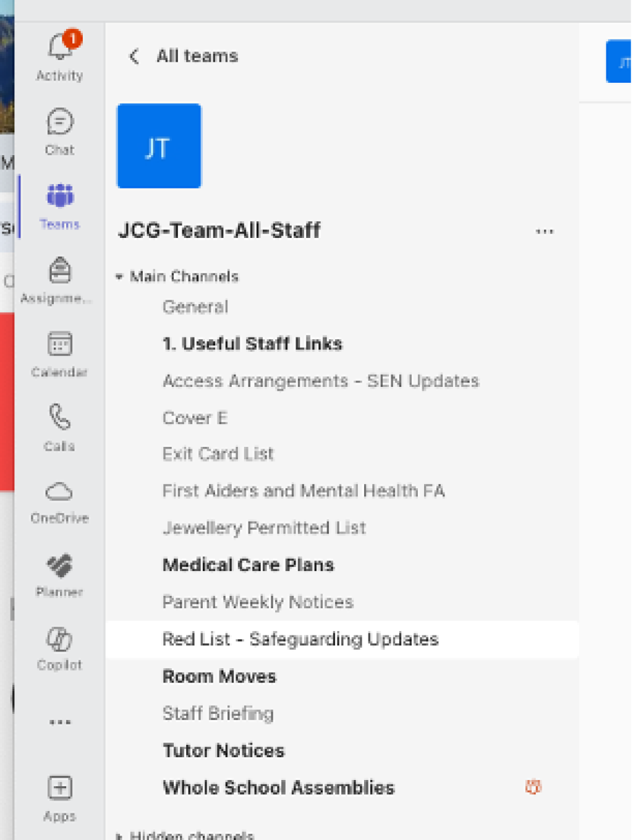Open Copilot in the sidebar
This screenshot has height=840, width=633.
coord(59,640)
